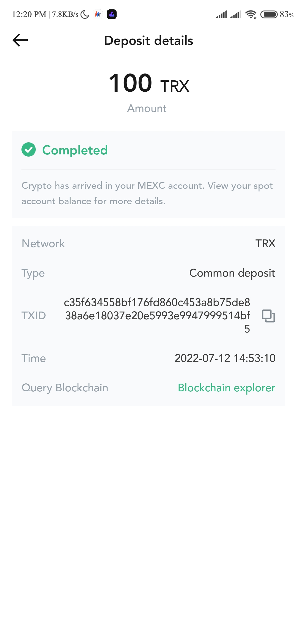This screenshot has height=644, width=297.
Task: Tap the 2022-07-12 14:53:10 time value
Action: 225,358
